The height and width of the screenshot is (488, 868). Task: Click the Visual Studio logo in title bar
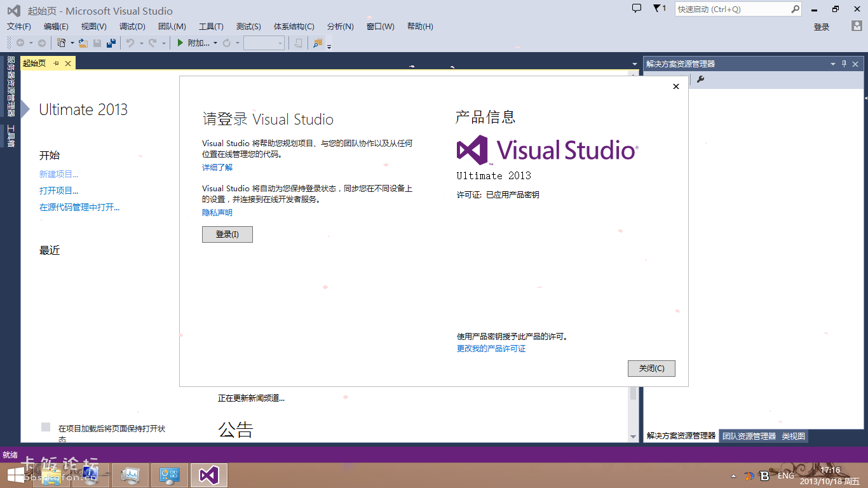pyautogui.click(x=13, y=10)
